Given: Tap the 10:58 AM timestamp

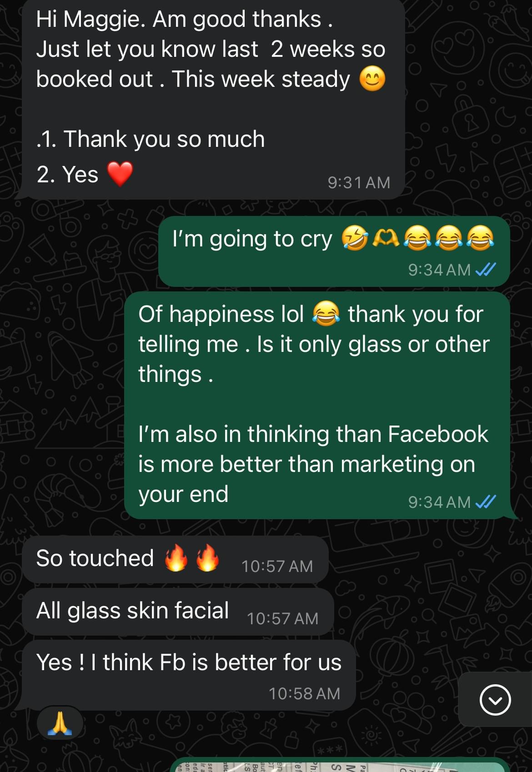Looking at the screenshot, I should click(304, 693).
